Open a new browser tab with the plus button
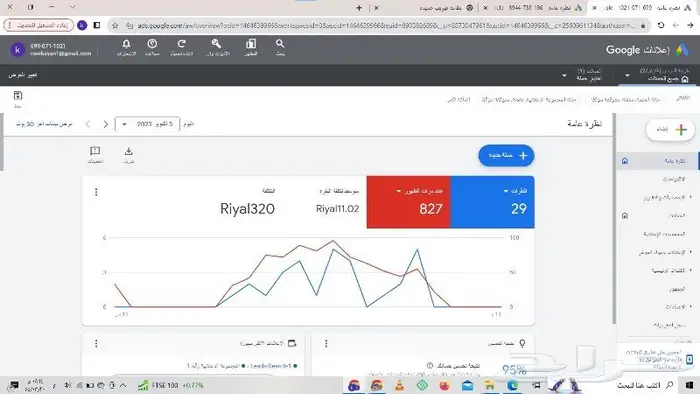Viewport: 700px width, 394px height. pyautogui.click(x=359, y=8)
